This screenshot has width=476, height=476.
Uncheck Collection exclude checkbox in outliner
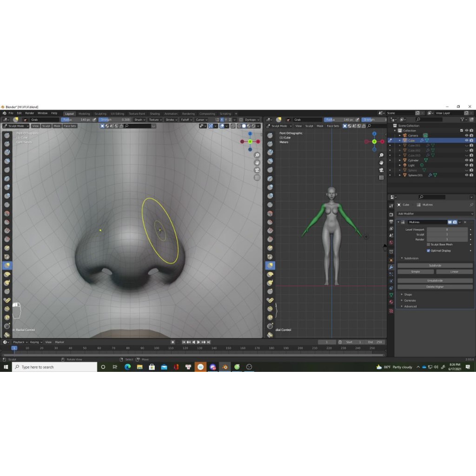[462, 131]
